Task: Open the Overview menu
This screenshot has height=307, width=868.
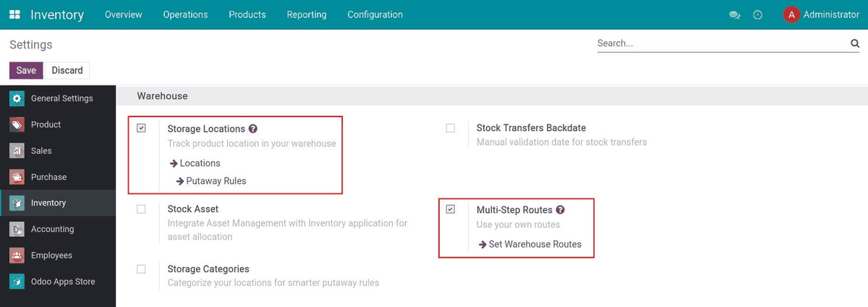Action: (x=124, y=14)
